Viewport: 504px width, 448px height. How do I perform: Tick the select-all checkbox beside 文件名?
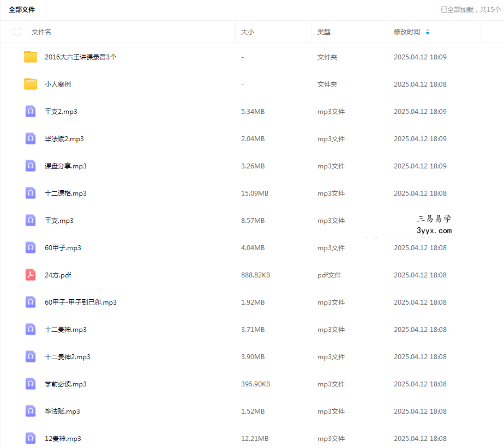pos(17,32)
